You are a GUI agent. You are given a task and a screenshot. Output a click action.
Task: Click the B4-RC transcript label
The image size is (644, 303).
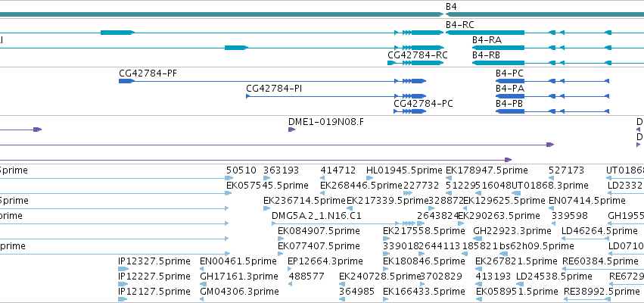click(x=459, y=25)
